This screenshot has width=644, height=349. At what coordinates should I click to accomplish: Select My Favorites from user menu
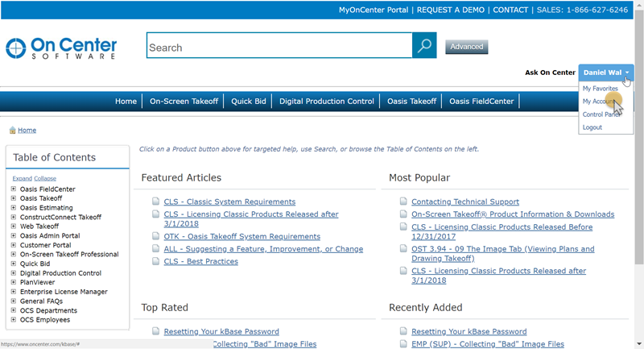(600, 89)
